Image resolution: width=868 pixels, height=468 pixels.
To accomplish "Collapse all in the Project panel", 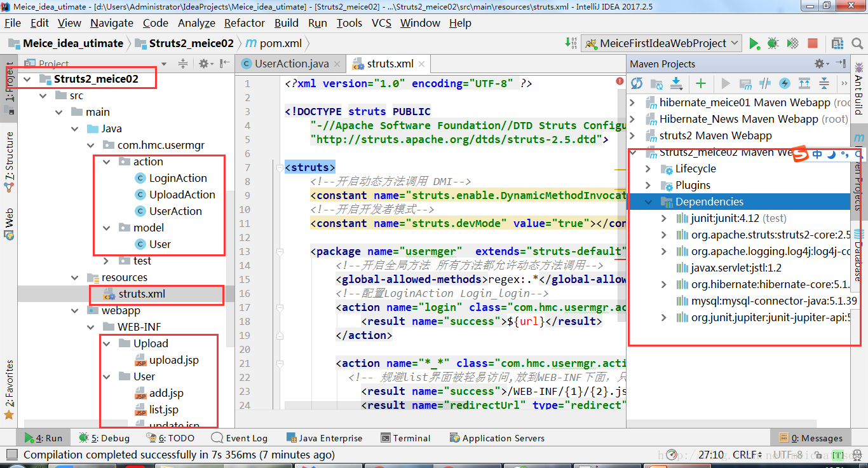I will [x=183, y=64].
